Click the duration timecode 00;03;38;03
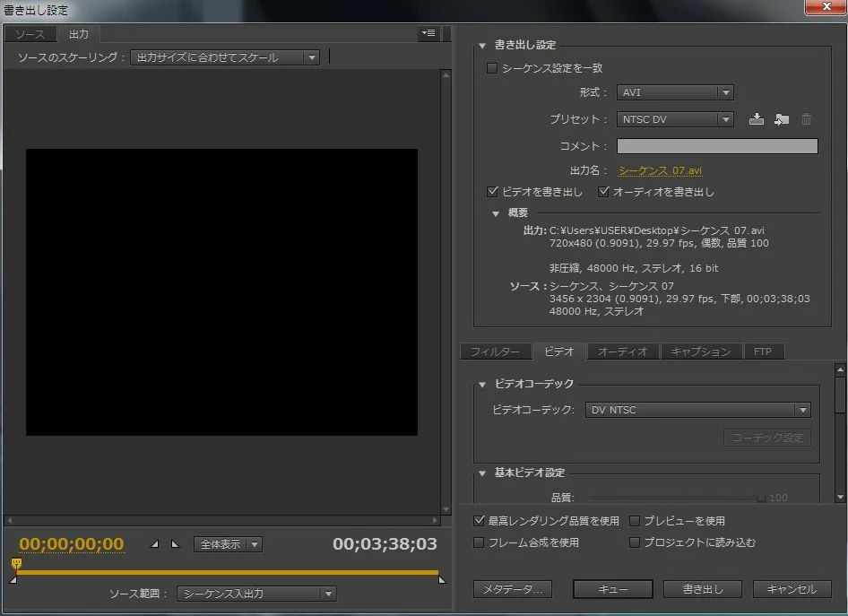The height and width of the screenshot is (616, 848). tap(385, 544)
